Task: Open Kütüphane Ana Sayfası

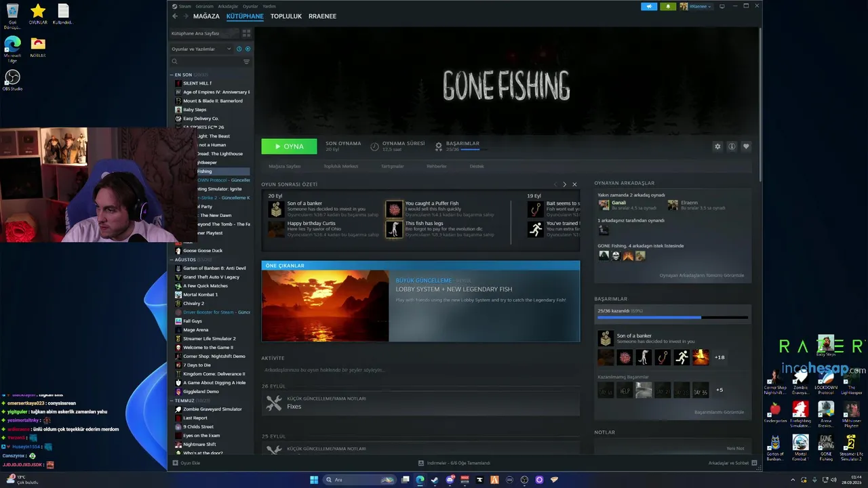Action: pyautogui.click(x=203, y=33)
